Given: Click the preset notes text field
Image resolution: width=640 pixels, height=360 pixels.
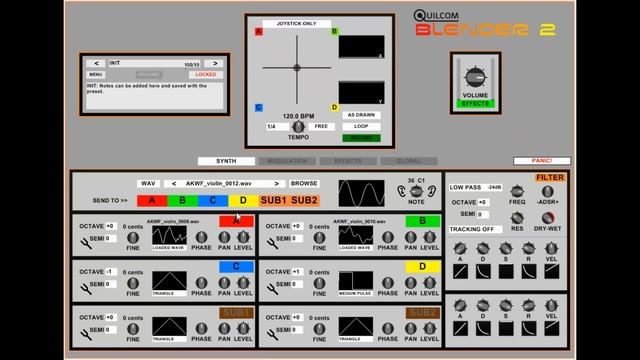Looking at the screenshot, I should point(154,96).
